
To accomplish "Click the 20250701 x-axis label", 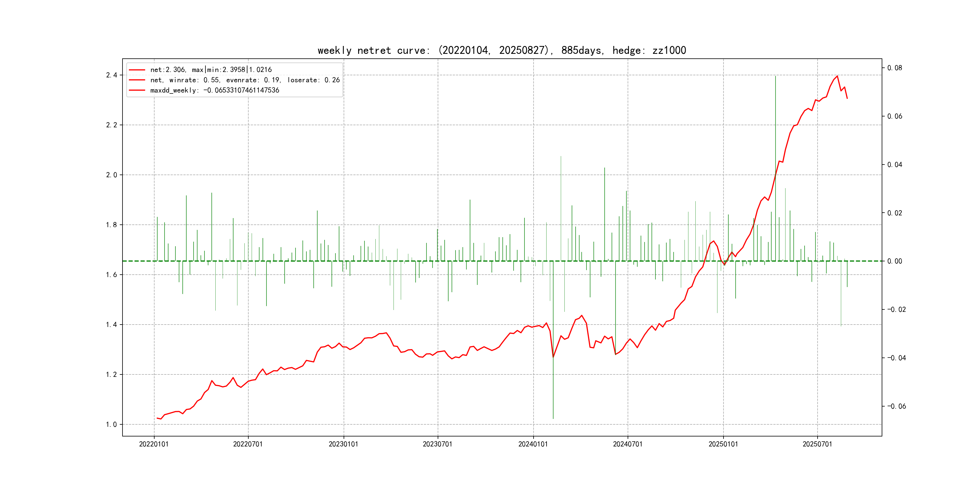I will (817, 444).
